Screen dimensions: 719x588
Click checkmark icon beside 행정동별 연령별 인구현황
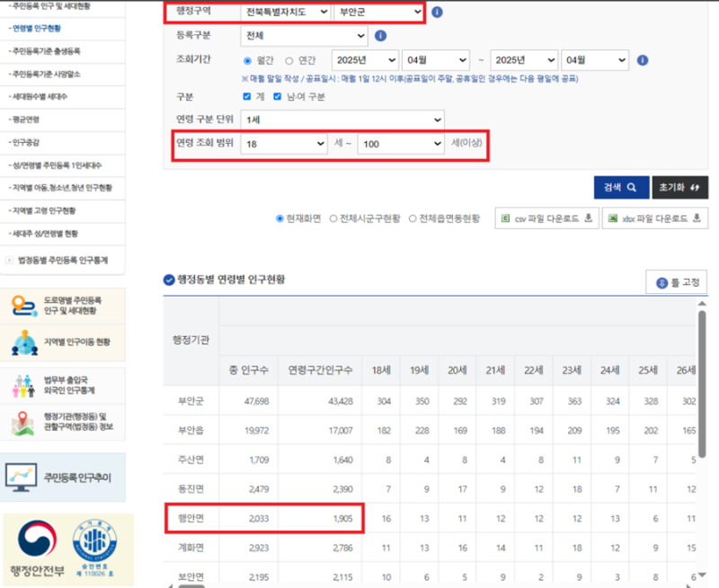169,280
